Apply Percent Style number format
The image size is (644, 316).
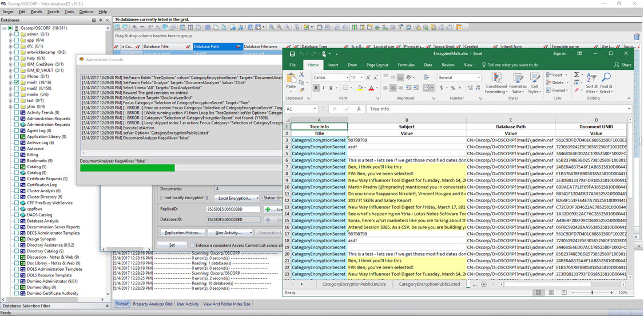tap(452, 88)
